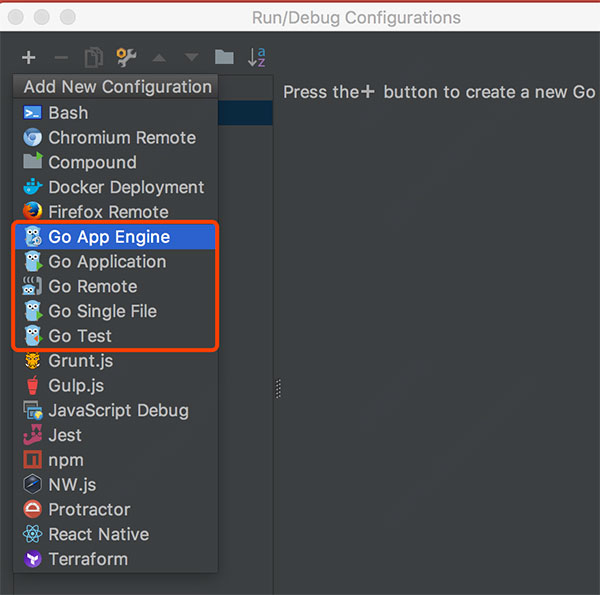This screenshot has width=600, height=595.
Task: Select Go App Engine configuration
Action: coord(115,237)
